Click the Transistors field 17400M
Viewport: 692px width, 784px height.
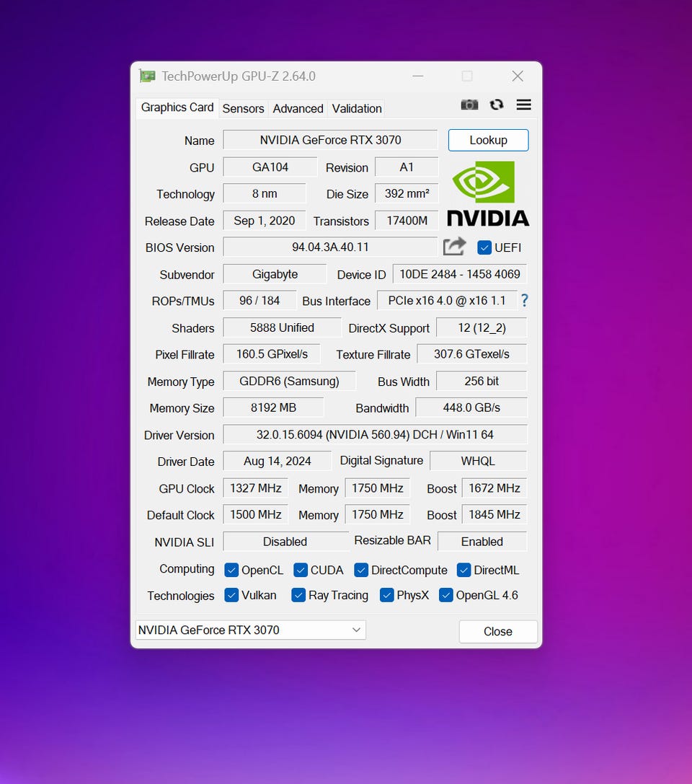click(x=407, y=221)
